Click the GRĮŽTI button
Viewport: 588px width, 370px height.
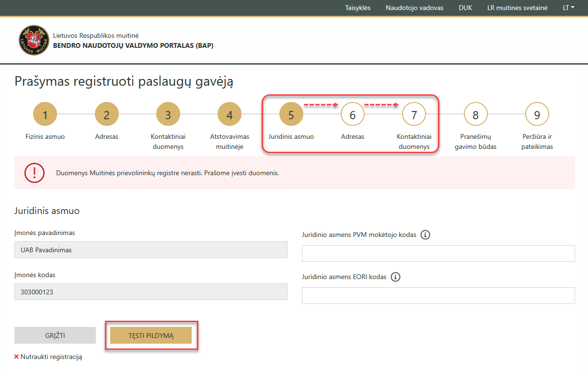tap(55, 335)
